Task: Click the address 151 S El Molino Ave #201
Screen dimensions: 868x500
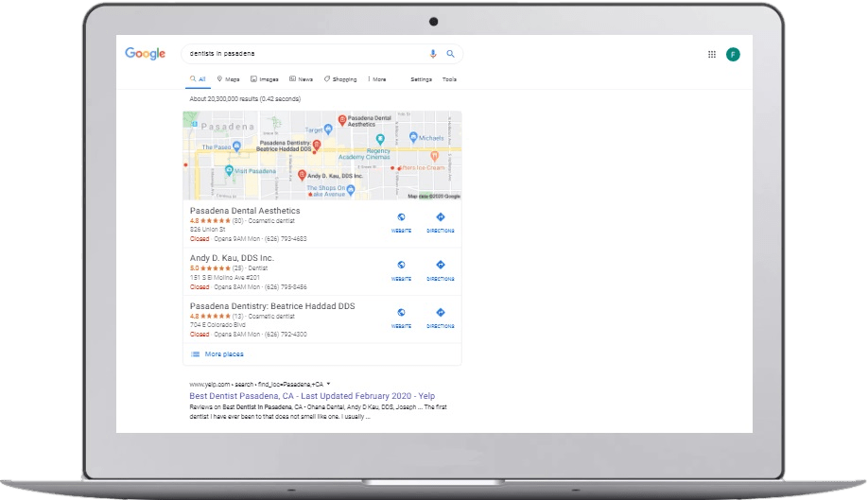Action: click(x=225, y=278)
